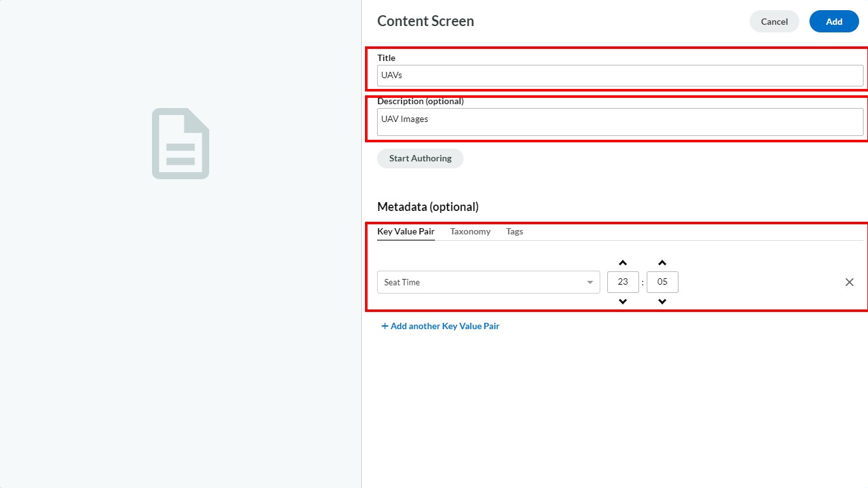Image resolution: width=868 pixels, height=488 pixels.
Task: Click Add another Key Value Pair link
Action: (440, 326)
